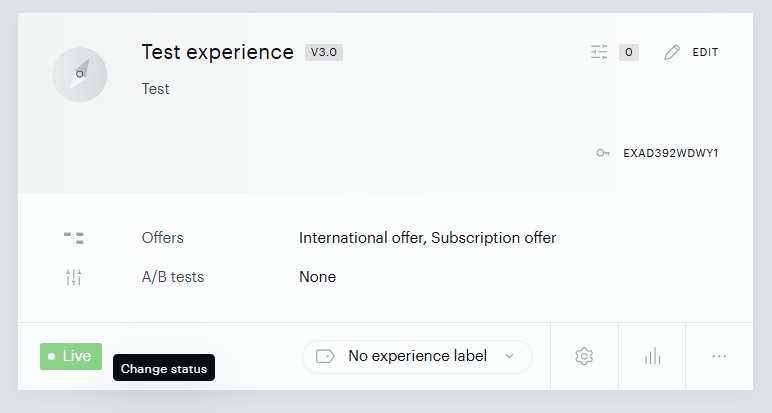Click the chevron arrow on the label dropdown
This screenshot has height=413, width=772.
pos(510,356)
